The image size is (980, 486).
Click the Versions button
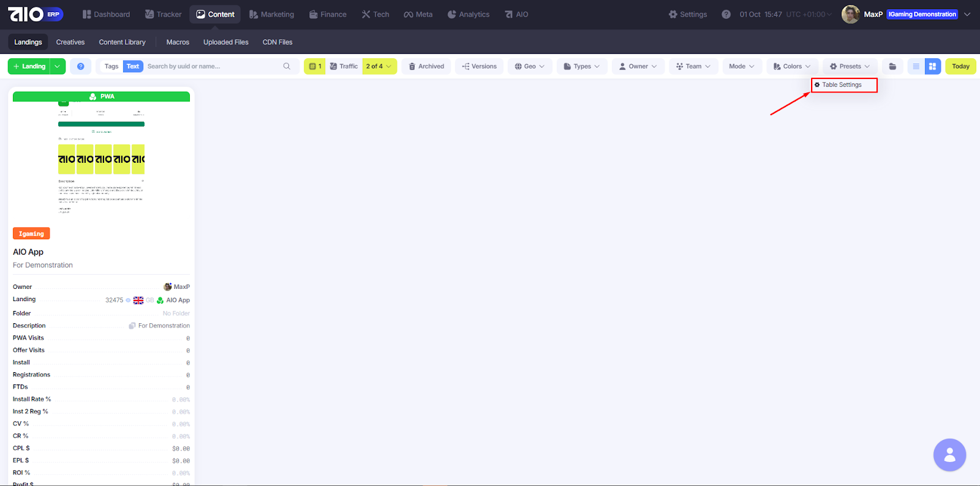479,66
